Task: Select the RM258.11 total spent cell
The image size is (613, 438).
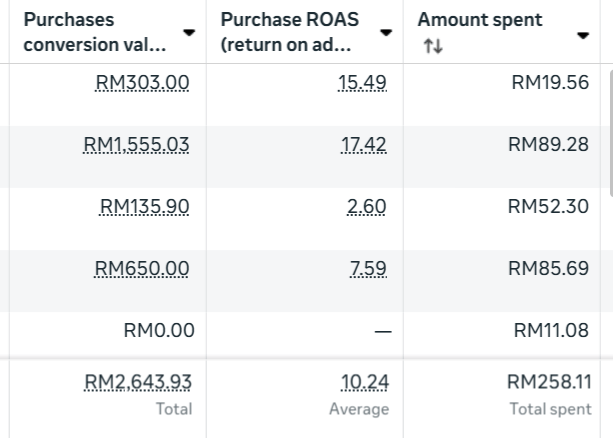Action: (x=548, y=382)
